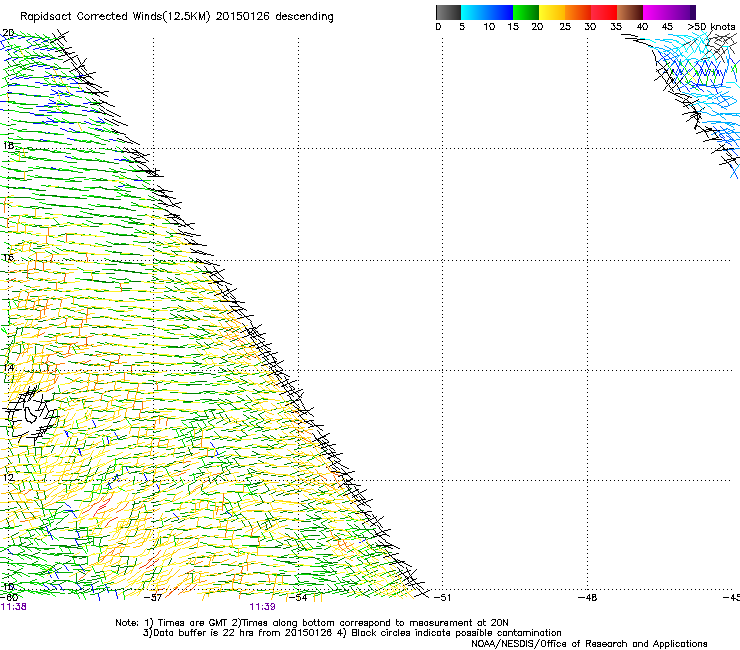This screenshot has width=740, height=650.
Task: Click the gray 0-5 knots color swatch
Action: [448, 12]
